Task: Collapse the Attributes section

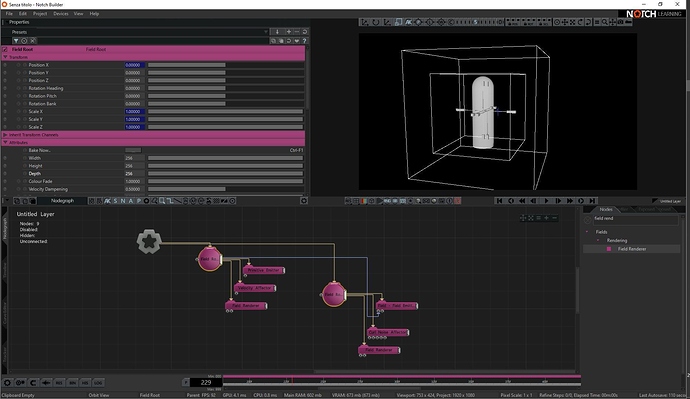Action: pyautogui.click(x=5, y=143)
